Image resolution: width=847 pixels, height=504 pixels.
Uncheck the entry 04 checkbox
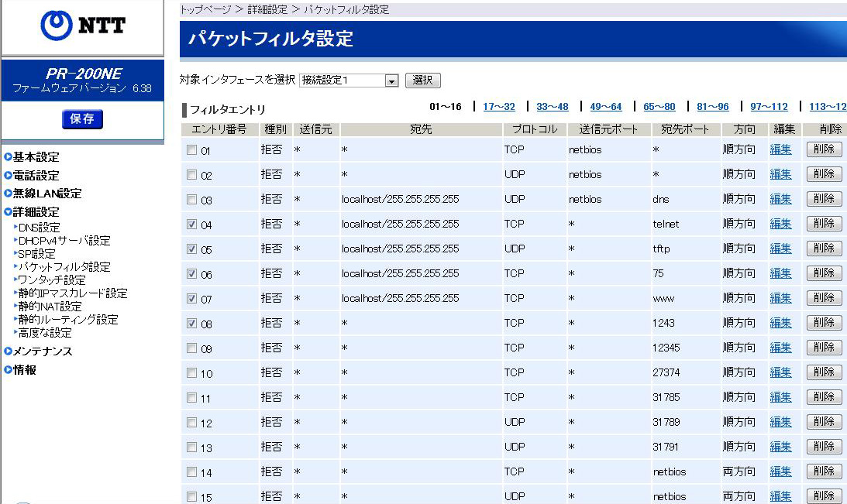[192, 225]
